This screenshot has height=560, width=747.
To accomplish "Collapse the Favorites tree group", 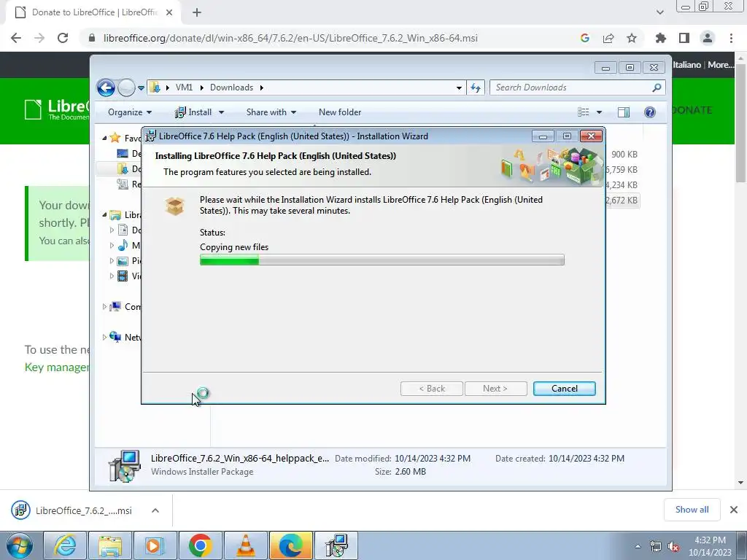I will pos(104,138).
